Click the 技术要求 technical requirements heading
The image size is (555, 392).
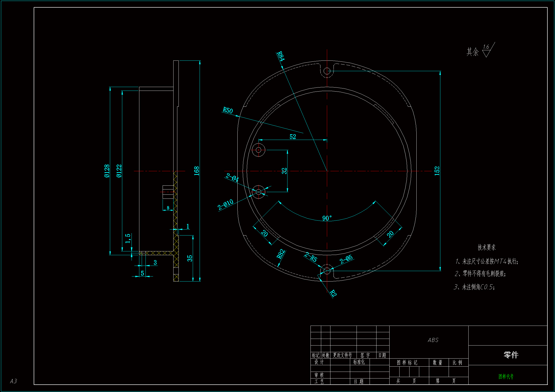click(487, 247)
